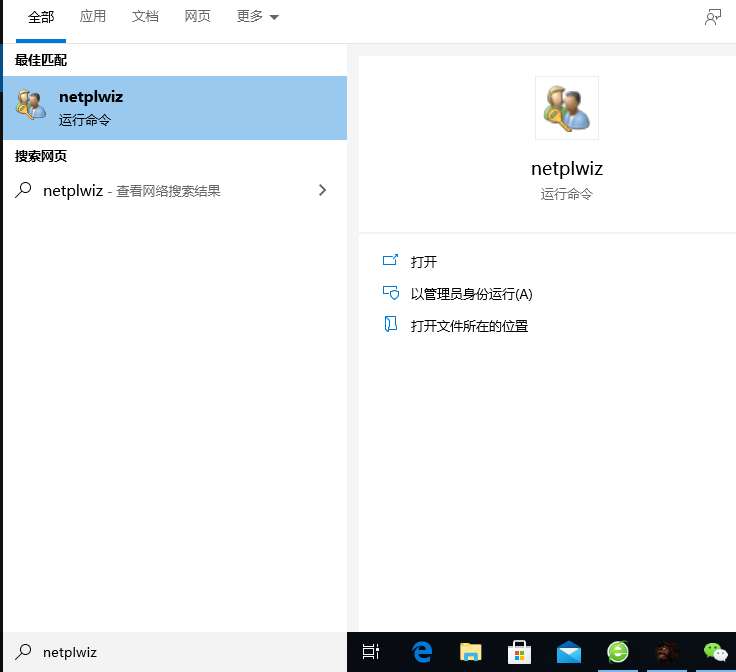Switch to the 文档 tab
The image size is (736, 672).
tap(145, 17)
